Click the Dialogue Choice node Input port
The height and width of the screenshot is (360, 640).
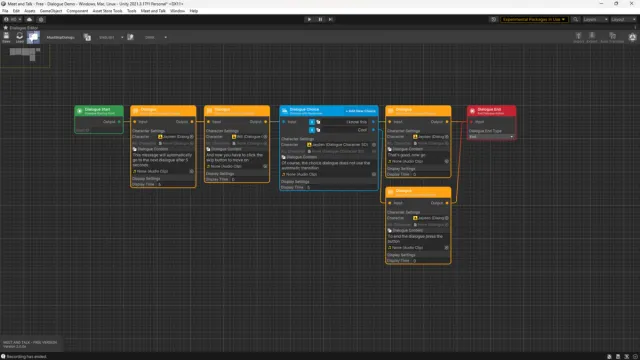[284, 122]
